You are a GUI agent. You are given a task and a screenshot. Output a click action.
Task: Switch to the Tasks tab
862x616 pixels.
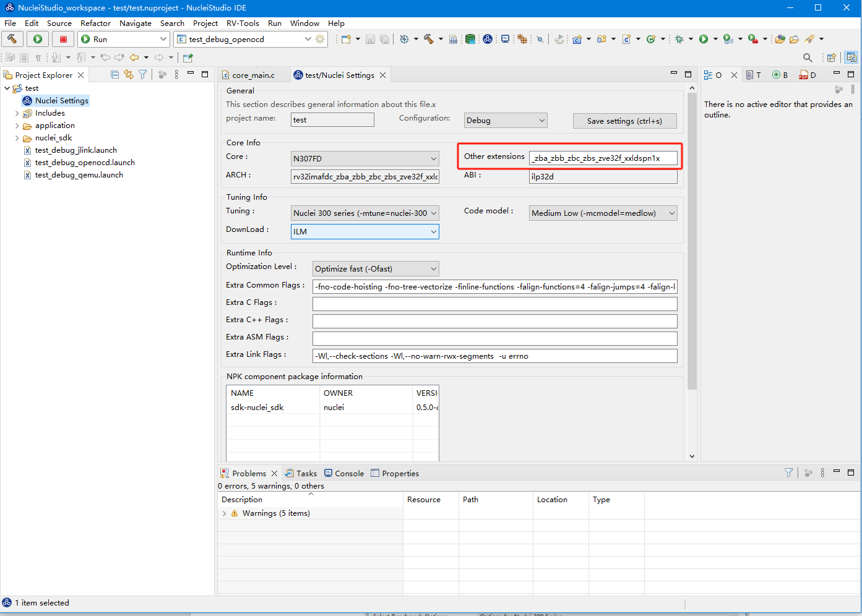[301, 473]
